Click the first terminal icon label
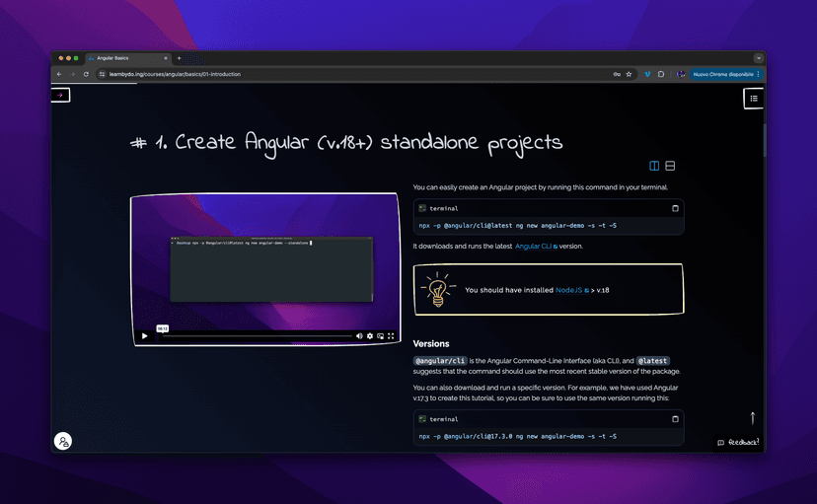817x504 pixels. [x=422, y=208]
